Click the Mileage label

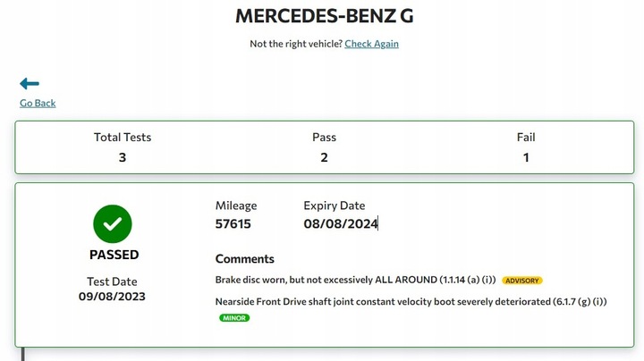coord(236,206)
